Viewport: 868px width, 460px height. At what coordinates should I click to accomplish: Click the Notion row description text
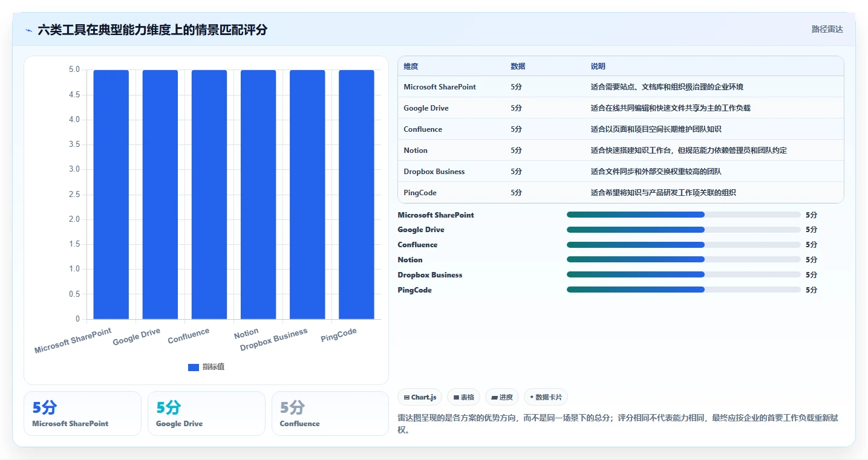tap(689, 151)
